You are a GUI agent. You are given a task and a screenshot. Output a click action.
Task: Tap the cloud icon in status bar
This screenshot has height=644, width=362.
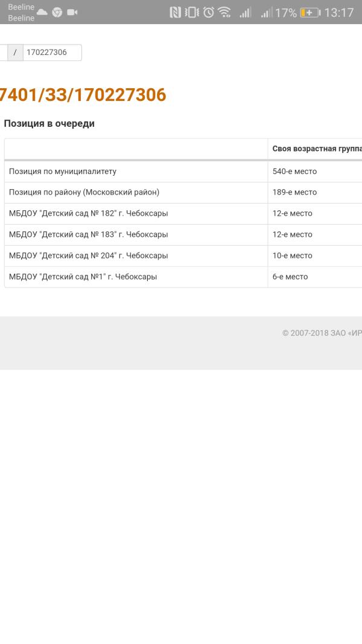(42, 12)
